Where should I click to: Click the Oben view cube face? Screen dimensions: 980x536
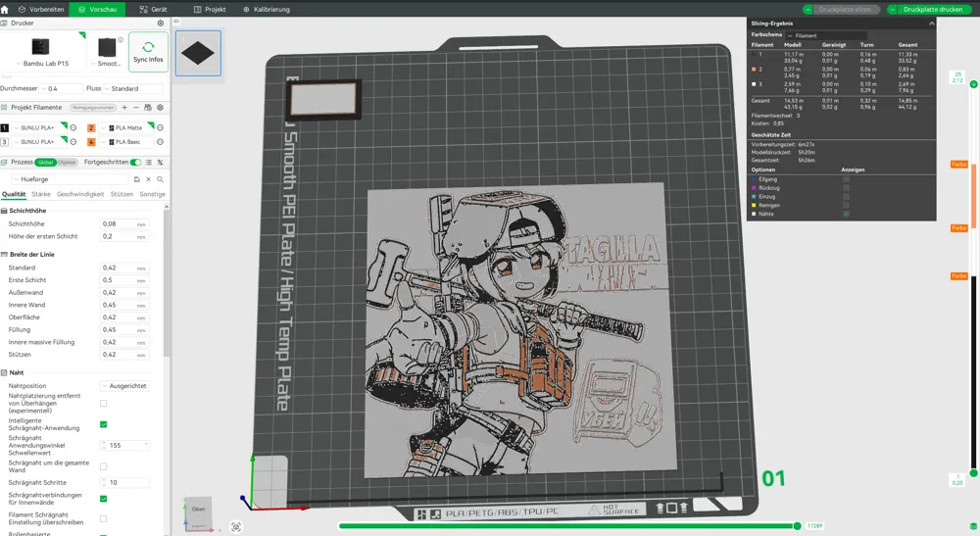[198, 510]
